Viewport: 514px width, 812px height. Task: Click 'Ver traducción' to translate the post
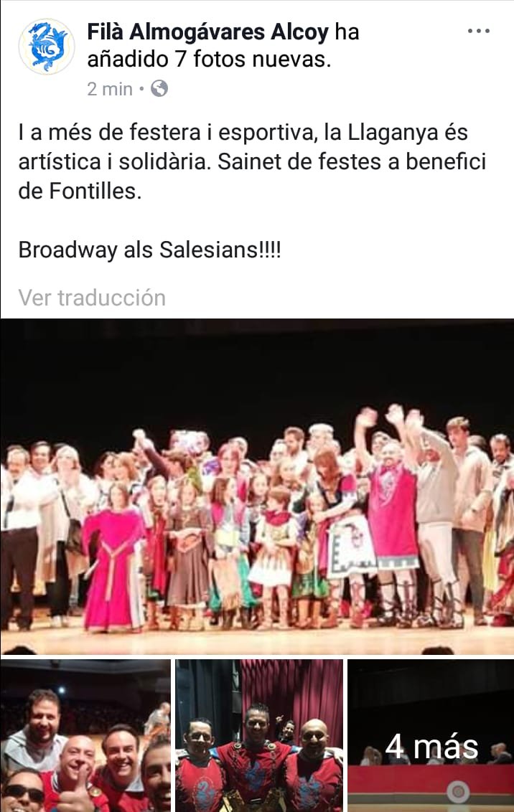click(x=92, y=298)
